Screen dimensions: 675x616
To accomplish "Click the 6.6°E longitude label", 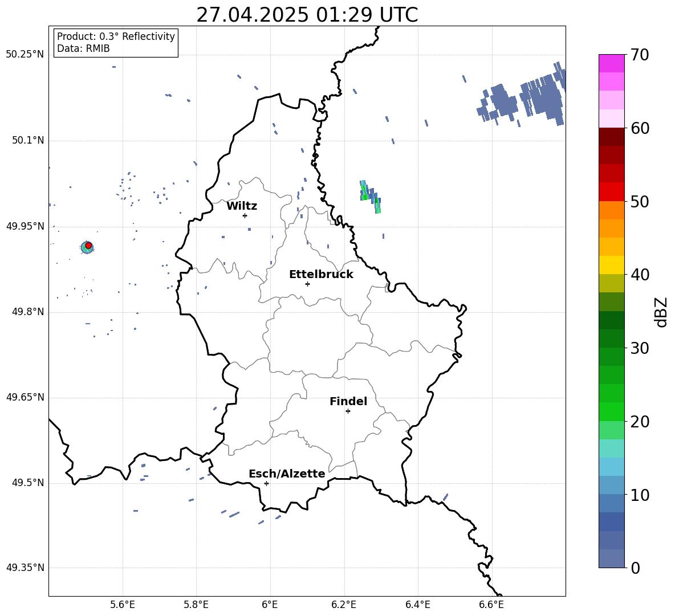I will tap(491, 605).
